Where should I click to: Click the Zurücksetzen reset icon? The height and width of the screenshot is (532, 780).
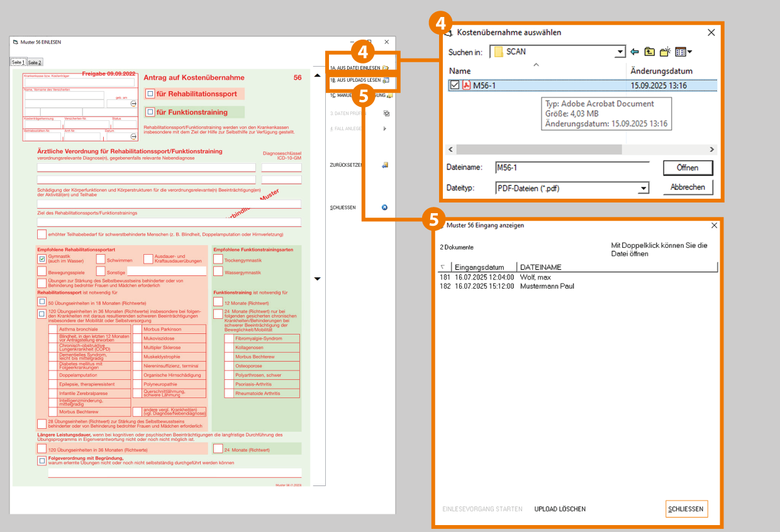point(385,165)
